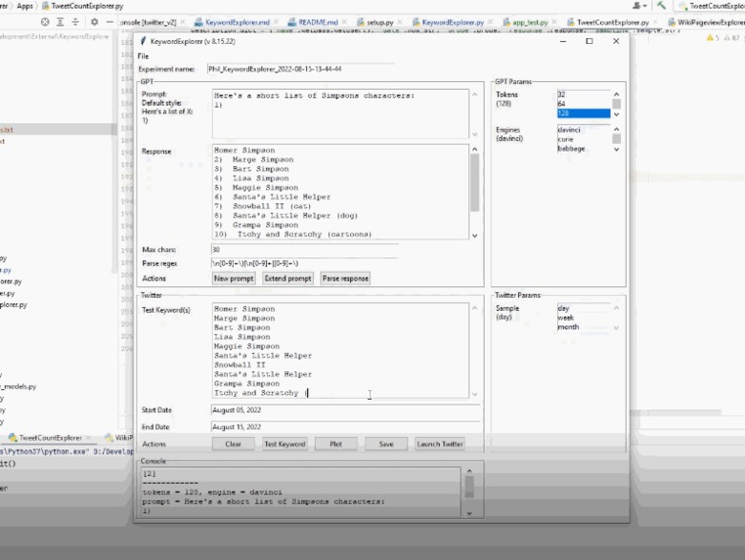Switch to README.md editor tab
This screenshot has height=560, width=745.
pyautogui.click(x=313, y=22)
